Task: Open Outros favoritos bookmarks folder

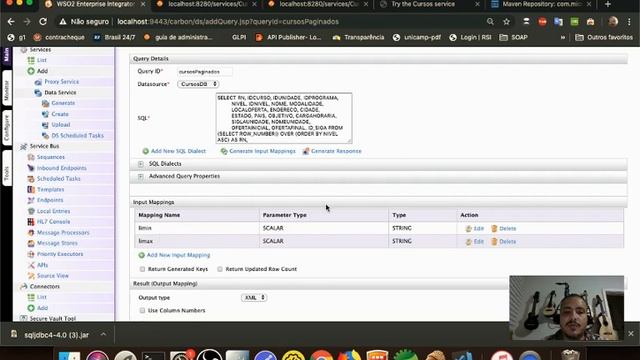Action: pyautogui.click(x=604, y=38)
